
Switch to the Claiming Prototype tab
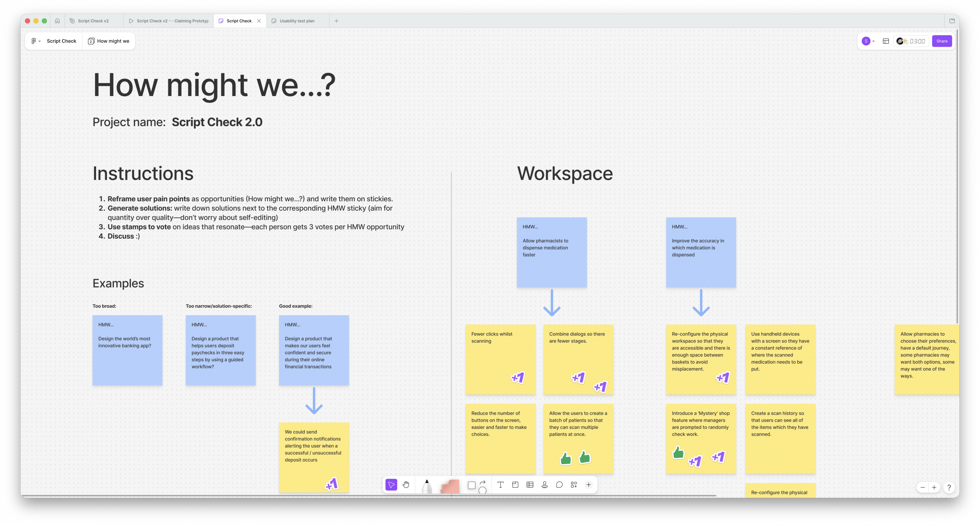[169, 21]
